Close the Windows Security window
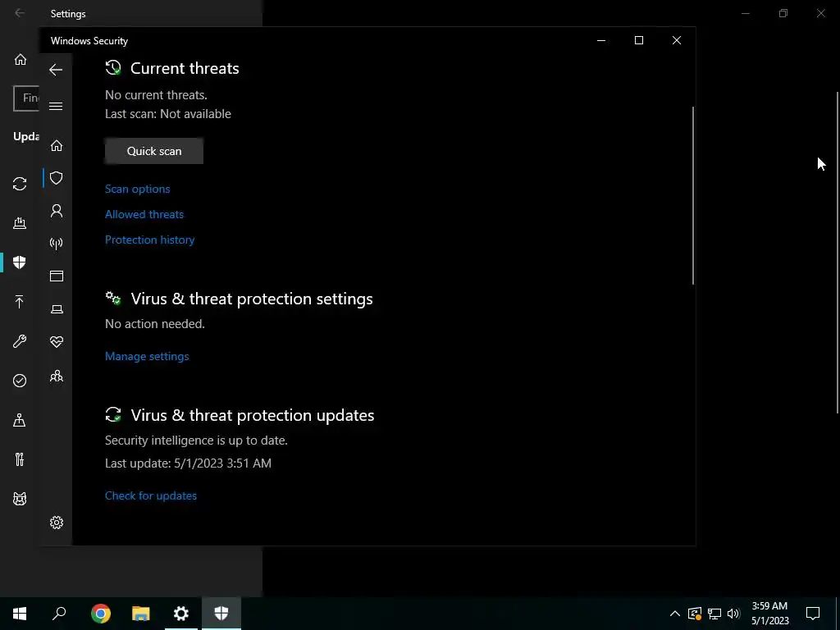The height and width of the screenshot is (630, 840). pos(677,40)
